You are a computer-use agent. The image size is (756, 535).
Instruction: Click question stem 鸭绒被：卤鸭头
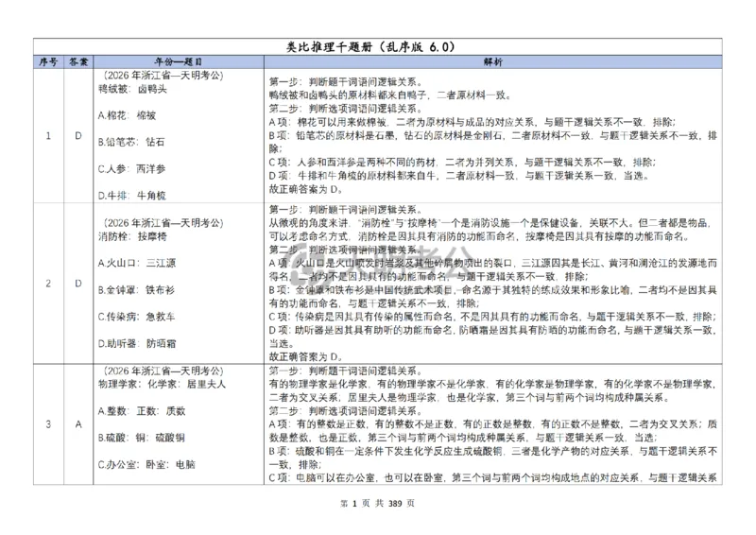click(132, 89)
